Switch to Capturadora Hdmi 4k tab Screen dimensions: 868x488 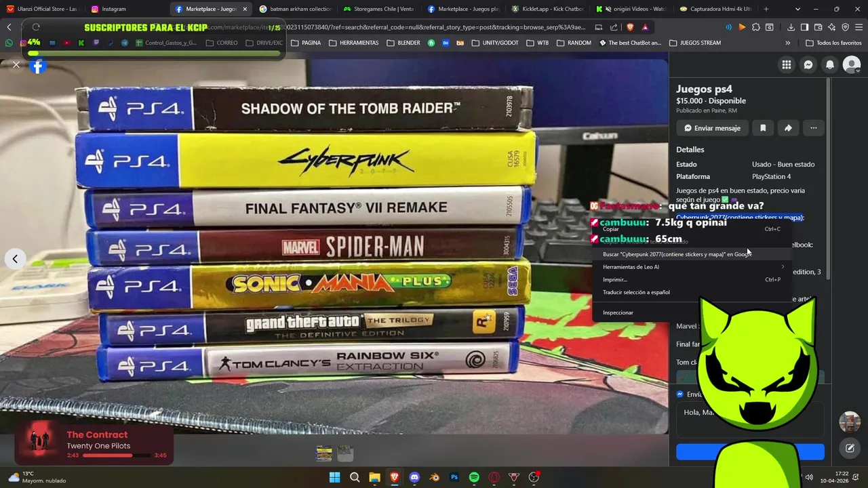[x=716, y=9]
